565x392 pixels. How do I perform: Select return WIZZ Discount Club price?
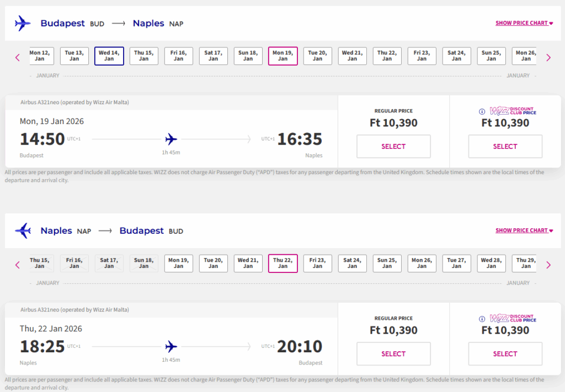click(505, 354)
